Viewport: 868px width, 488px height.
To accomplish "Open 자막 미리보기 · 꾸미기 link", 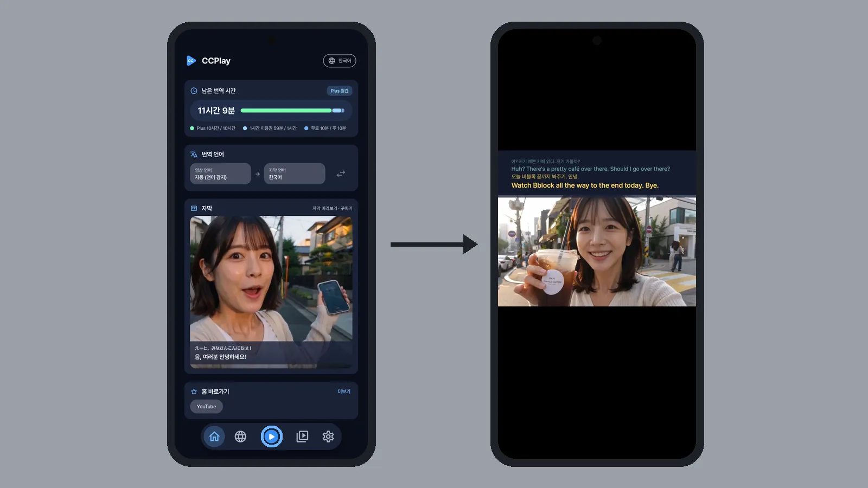I will (332, 208).
